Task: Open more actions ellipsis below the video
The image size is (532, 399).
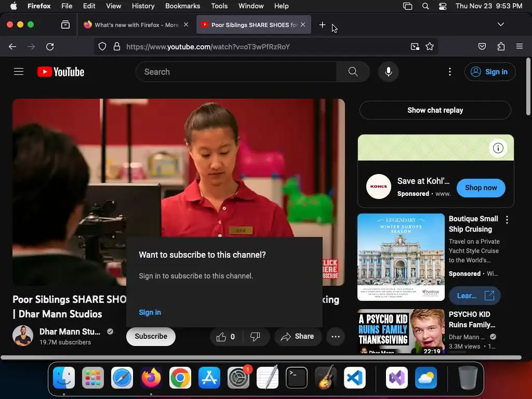Action: (336, 337)
